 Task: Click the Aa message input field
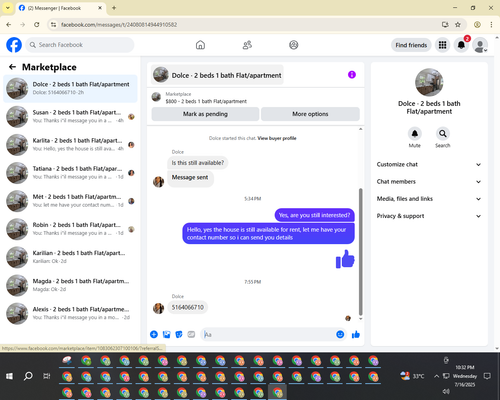[x=268, y=334]
